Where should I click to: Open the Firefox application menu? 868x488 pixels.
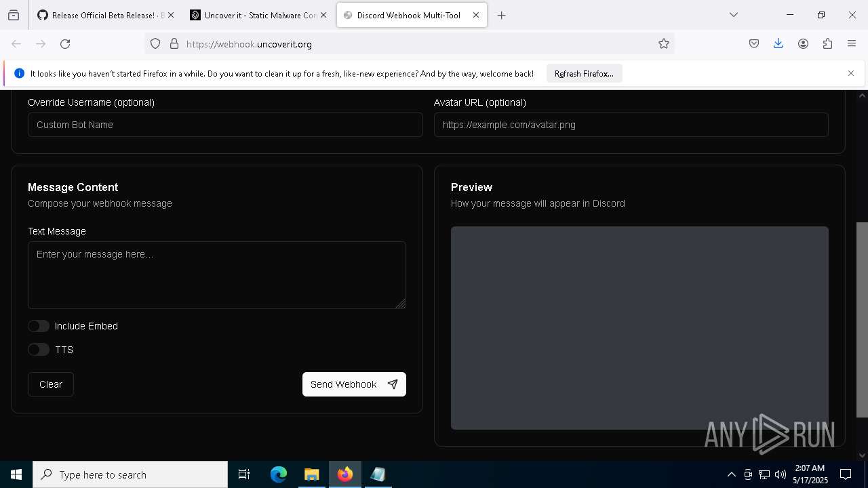click(x=852, y=44)
